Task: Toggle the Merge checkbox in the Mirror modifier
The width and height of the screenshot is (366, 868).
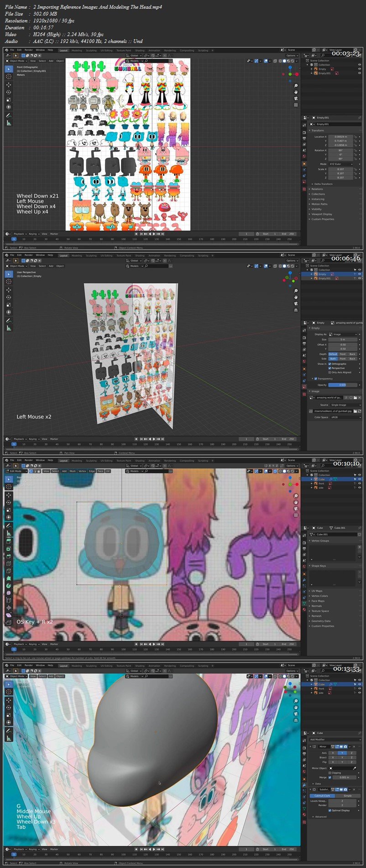Action: pos(329,777)
